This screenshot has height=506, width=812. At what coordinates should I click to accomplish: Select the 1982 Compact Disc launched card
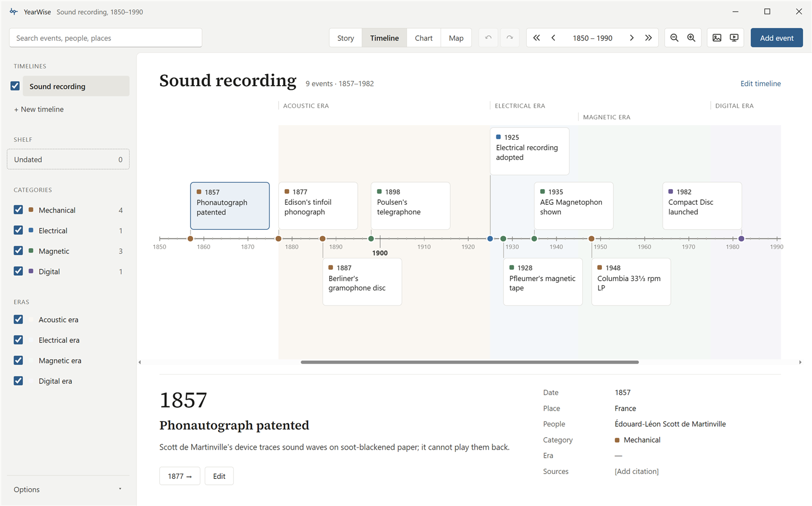point(702,206)
